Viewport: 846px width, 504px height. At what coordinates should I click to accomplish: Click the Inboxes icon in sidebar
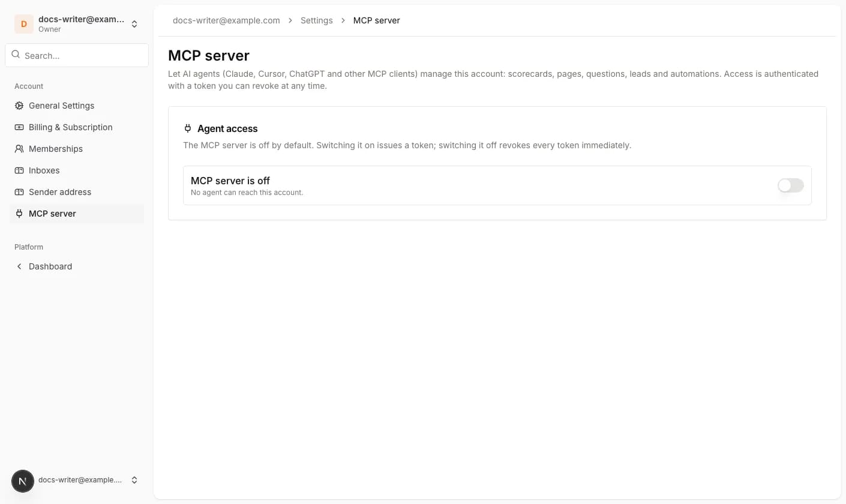19,170
